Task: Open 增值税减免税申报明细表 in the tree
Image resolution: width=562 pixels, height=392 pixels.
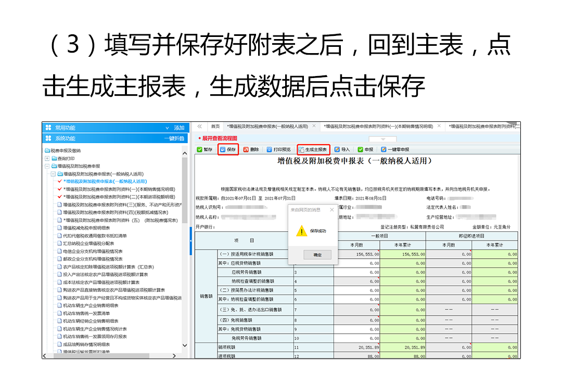Action: point(86,228)
